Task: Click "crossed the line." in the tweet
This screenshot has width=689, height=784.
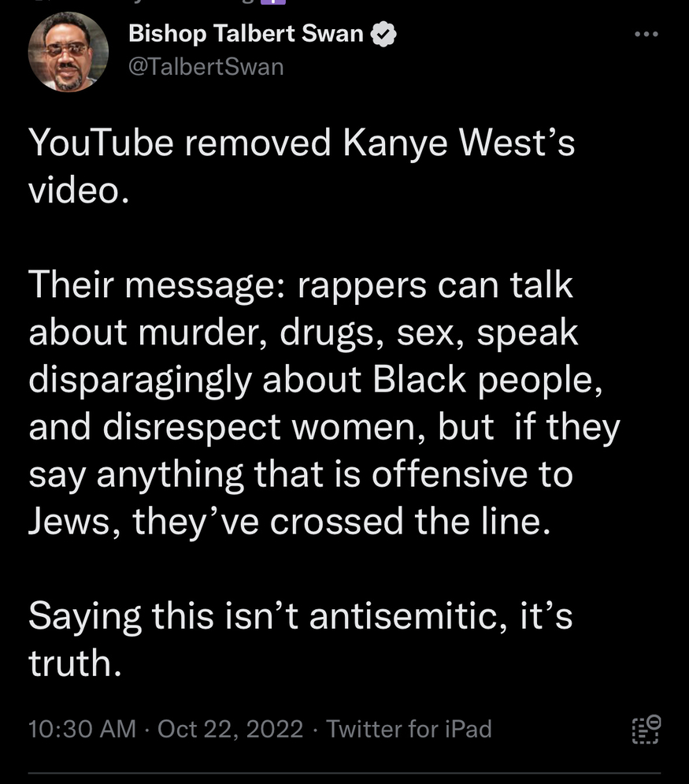Action: click(x=410, y=522)
